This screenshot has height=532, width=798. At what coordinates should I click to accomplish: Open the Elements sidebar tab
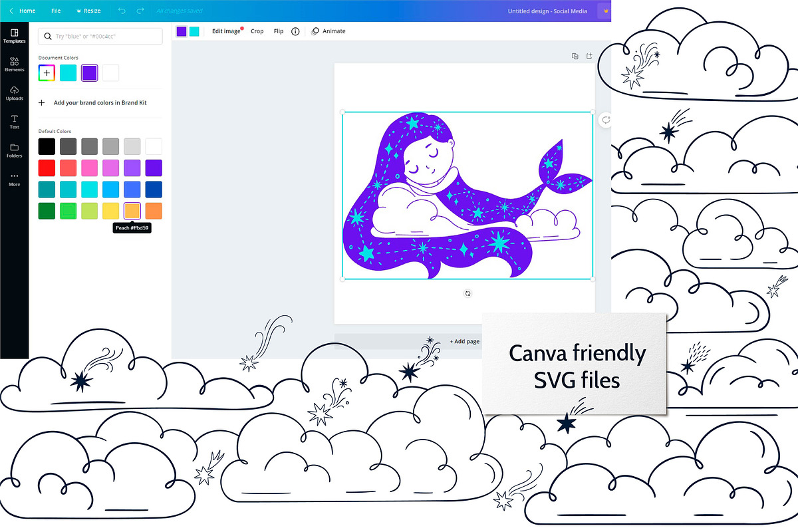[x=14, y=65]
